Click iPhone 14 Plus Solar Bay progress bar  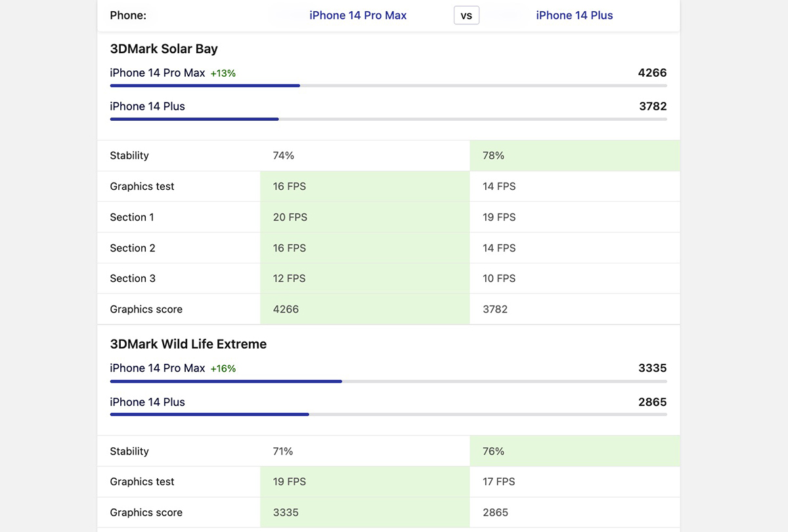389,119
